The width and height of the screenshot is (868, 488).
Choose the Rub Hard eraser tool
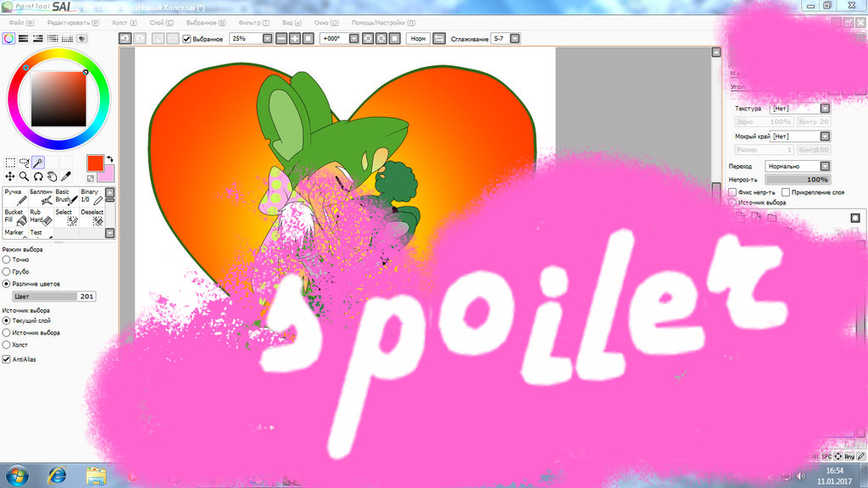coord(41,217)
